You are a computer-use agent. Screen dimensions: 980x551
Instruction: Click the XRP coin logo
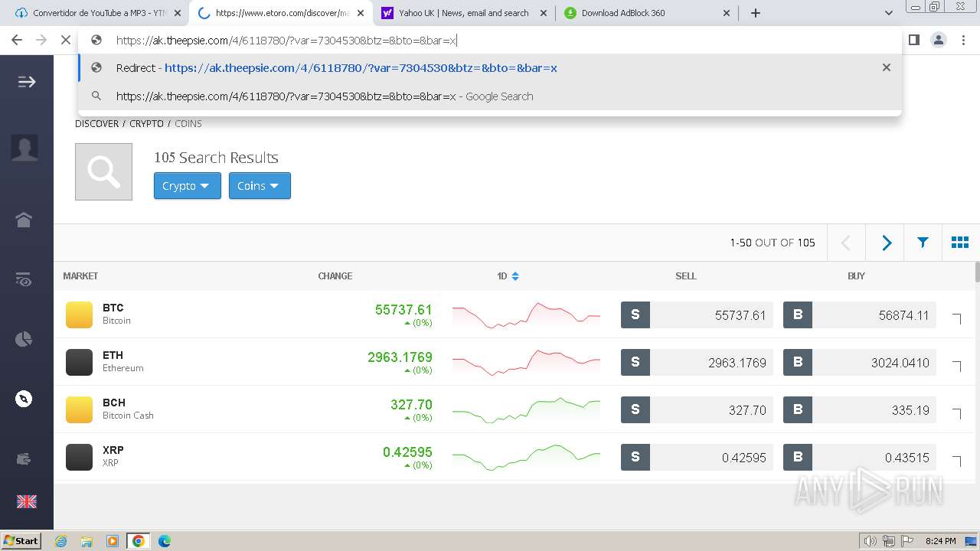[x=79, y=457]
